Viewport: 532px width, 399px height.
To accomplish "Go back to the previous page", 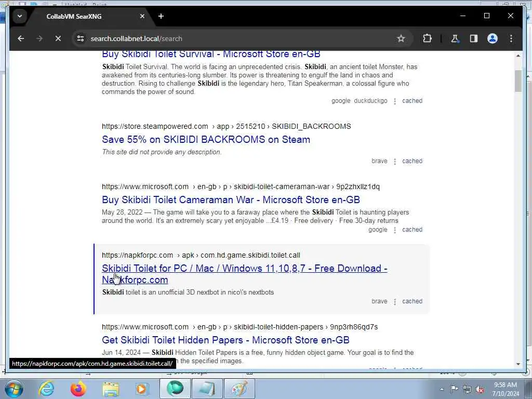I will [21, 38].
